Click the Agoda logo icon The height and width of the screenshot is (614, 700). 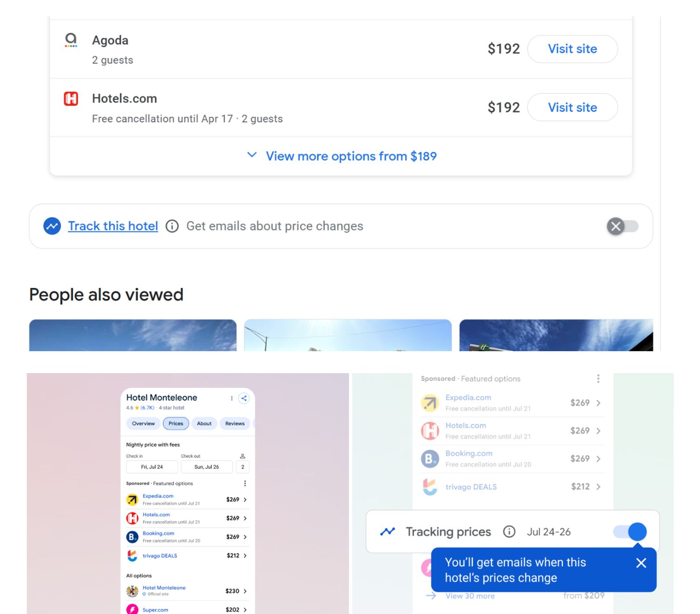[x=71, y=40]
